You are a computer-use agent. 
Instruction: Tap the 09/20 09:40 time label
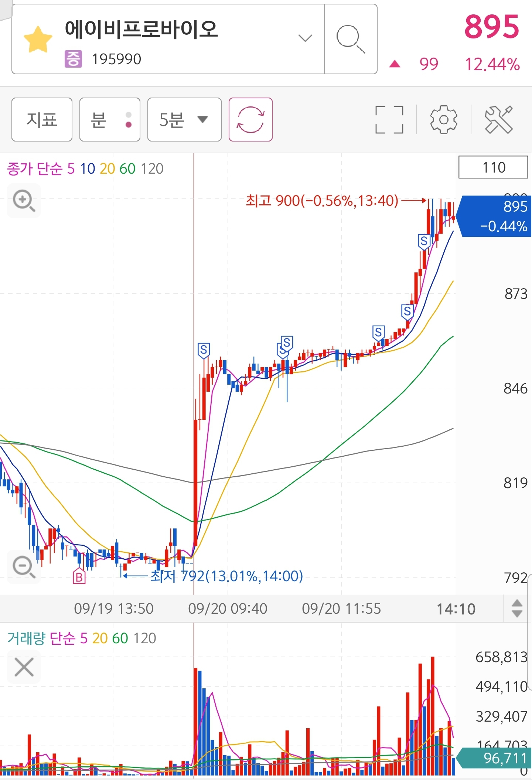coord(228,609)
